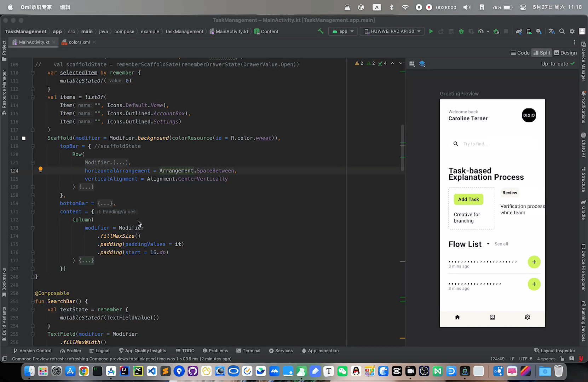The height and width of the screenshot is (382, 588).
Task: Click the editor vertical scrollbar thumb
Action: (x=403, y=148)
